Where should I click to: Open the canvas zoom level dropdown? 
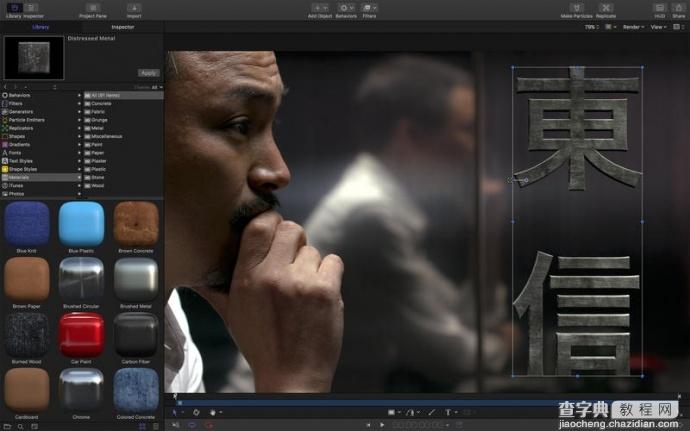(592, 27)
